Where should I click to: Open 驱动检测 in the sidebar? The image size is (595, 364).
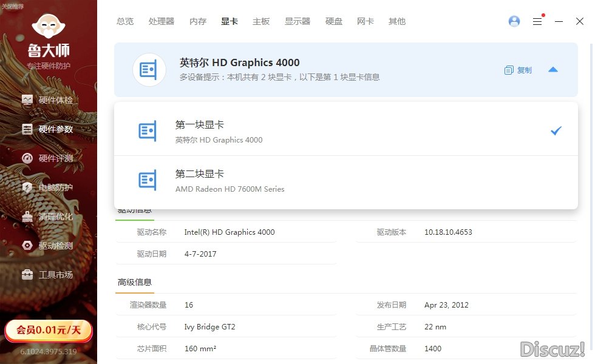pyautogui.click(x=48, y=245)
